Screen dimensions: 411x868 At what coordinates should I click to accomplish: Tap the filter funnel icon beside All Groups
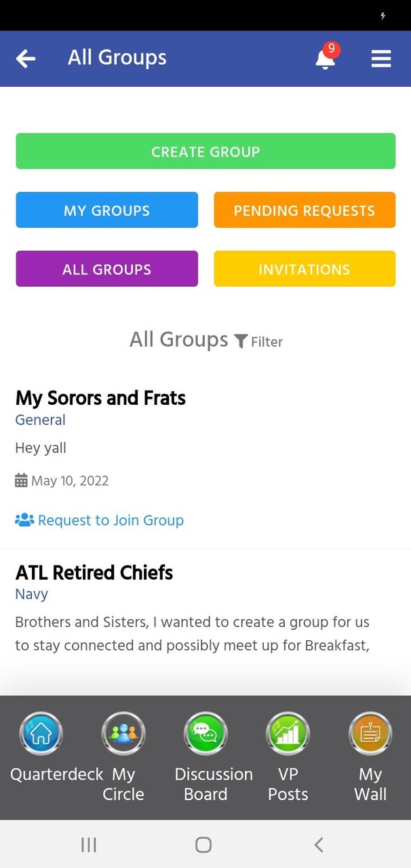241,342
